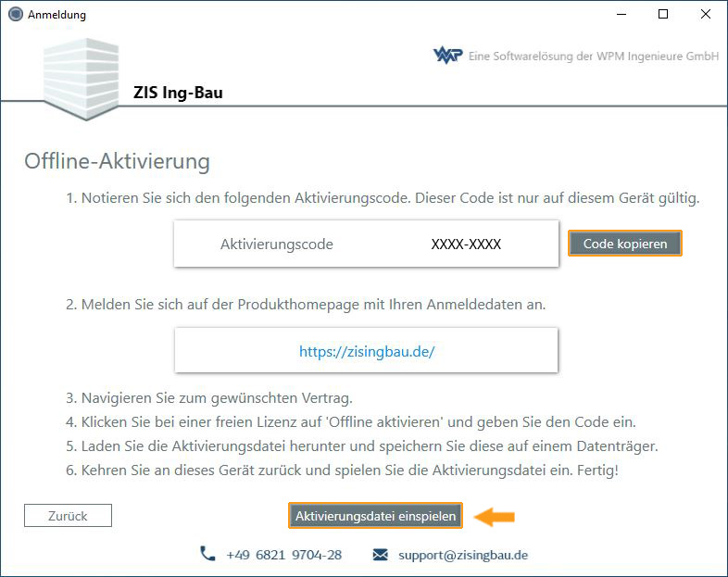
Task: Click the envelope email icon
Action: (x=381, y=555)
